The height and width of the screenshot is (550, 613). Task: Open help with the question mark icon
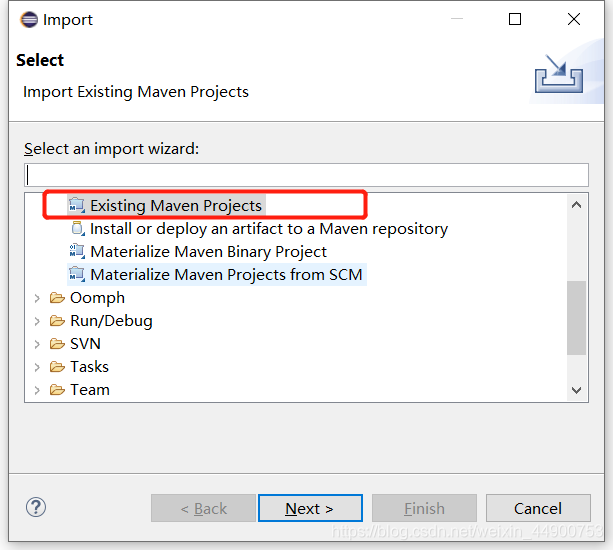36,507
